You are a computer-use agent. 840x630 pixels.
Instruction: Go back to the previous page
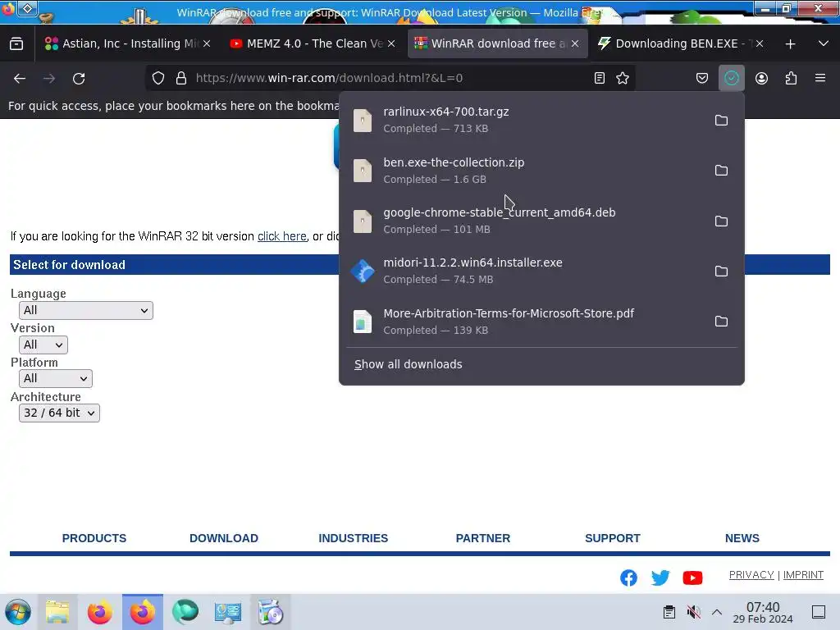click(20, 78)
